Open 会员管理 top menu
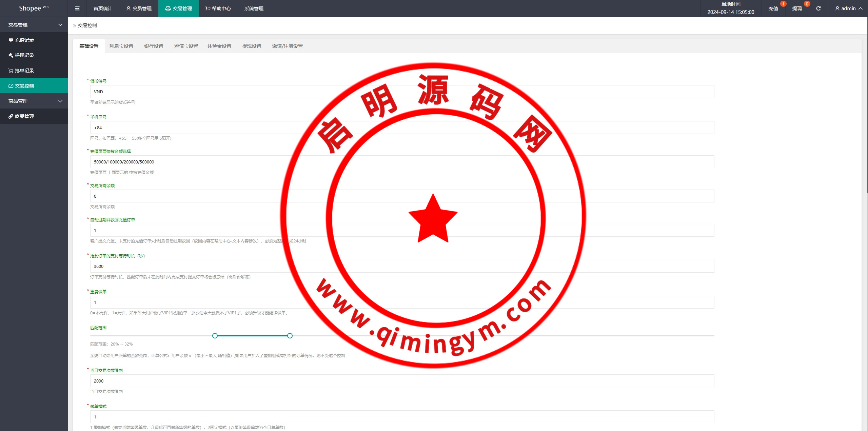The height and width of the screenshot is (431, 868). [x=139, y=8]
